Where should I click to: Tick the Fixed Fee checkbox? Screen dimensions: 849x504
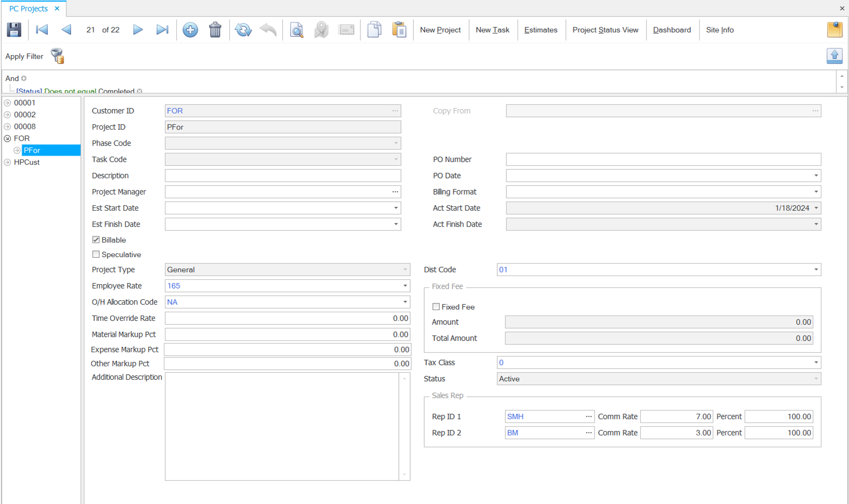coord(436,307)
